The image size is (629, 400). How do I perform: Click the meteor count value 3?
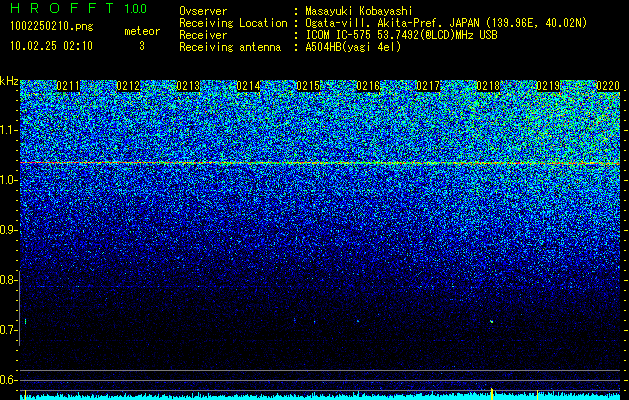pyautogui.click(x=142, y=46)
